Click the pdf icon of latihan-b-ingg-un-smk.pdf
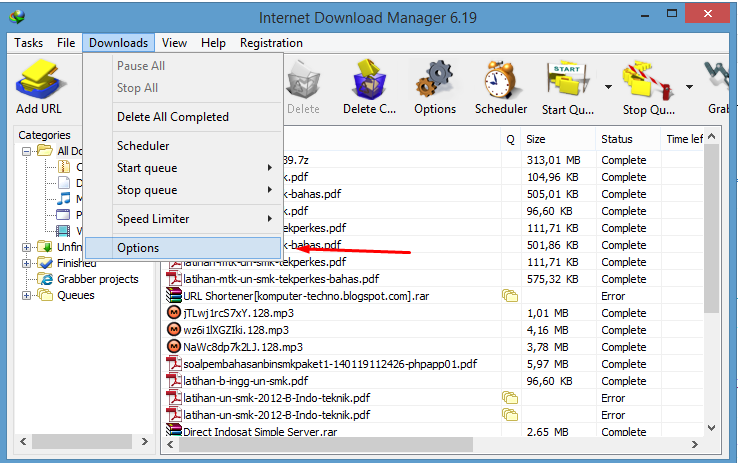 click(x=174, y=381)
